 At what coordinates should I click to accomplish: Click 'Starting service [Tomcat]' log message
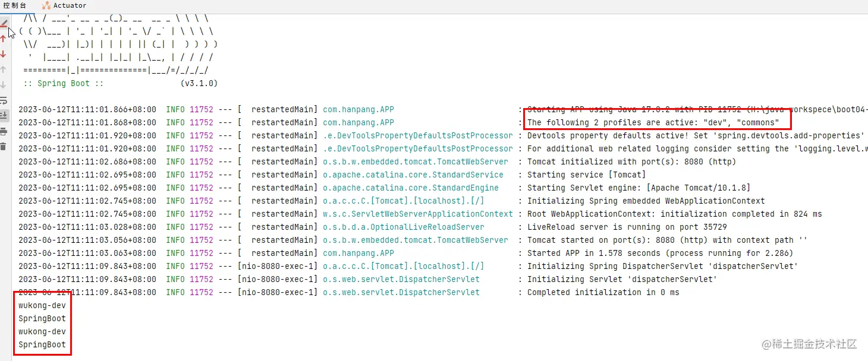pos(586,175)
